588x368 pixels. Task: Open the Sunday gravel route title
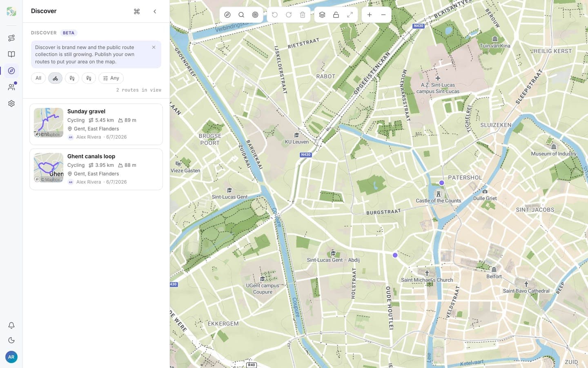pyautogui.click(x=86, y=111)
